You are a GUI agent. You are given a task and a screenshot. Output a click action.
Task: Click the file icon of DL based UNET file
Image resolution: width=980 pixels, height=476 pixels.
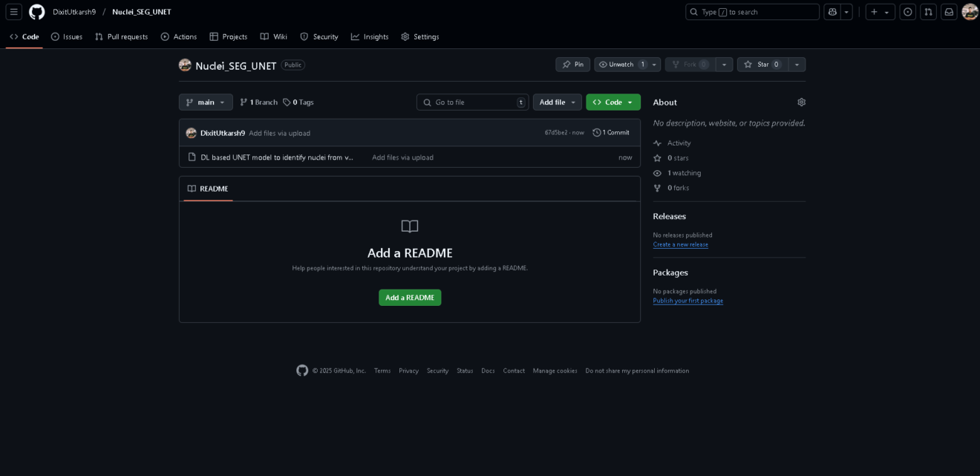tap(192, 157)
